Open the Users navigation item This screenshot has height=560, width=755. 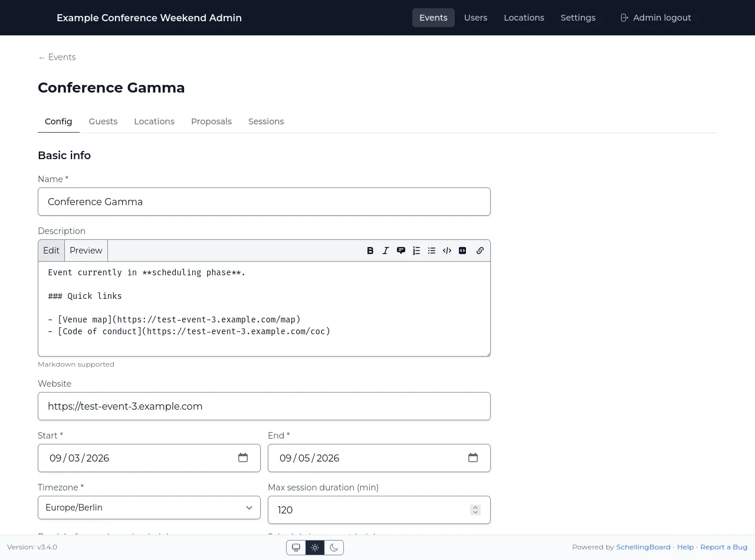pos(475,18)
